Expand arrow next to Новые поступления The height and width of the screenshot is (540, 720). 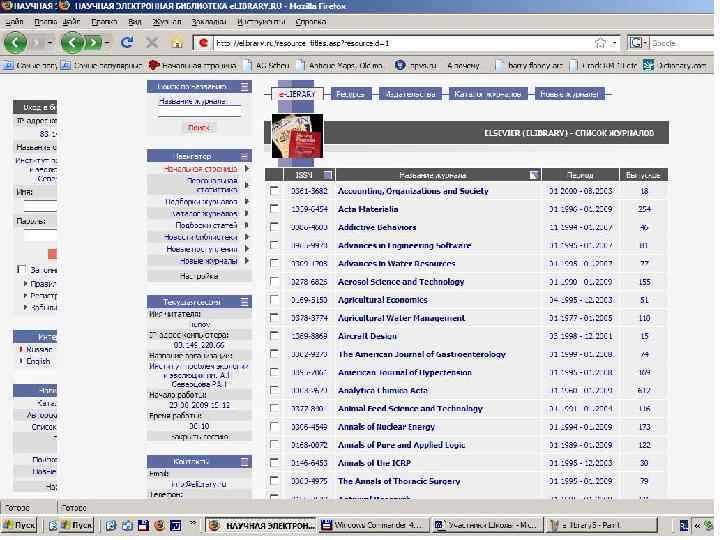tap(247, 249)
